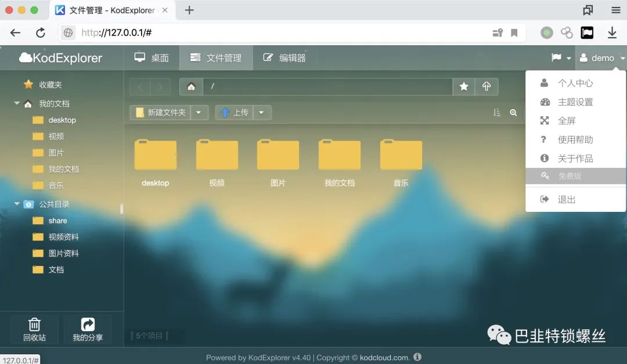Select 全屏 fullscreen menu entry

[x=576, y=120]
